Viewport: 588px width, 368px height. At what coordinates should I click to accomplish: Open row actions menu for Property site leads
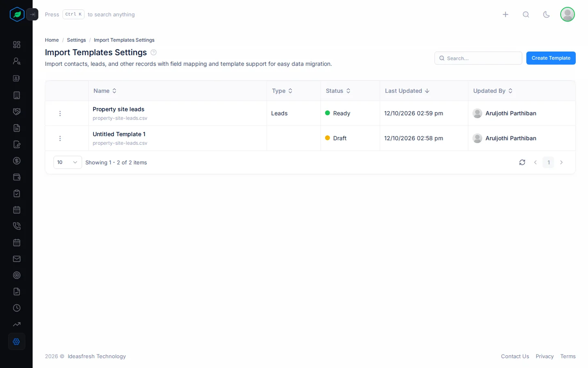[60, 113]
